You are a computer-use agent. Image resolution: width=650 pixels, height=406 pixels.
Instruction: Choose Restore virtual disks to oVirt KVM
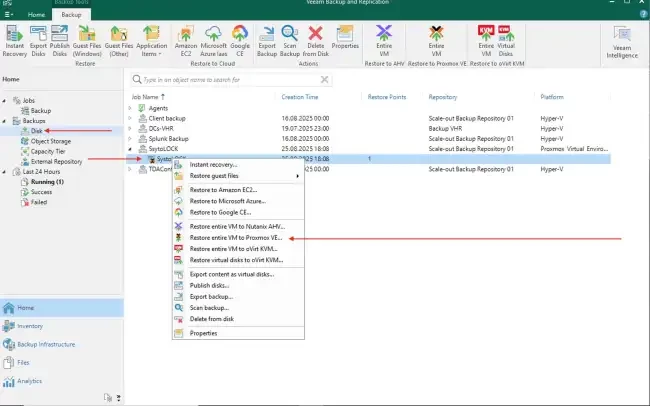point(238,260)
